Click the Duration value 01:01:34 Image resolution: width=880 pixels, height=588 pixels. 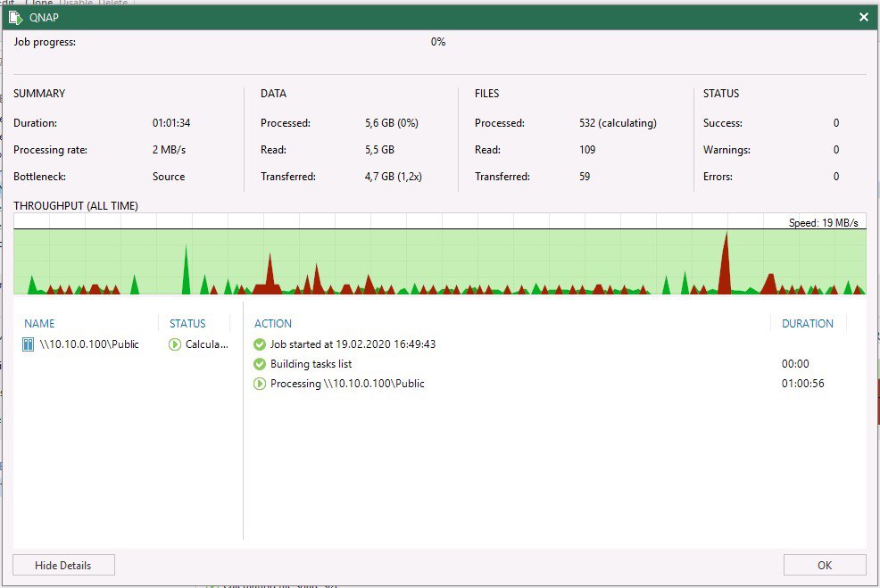171,123
